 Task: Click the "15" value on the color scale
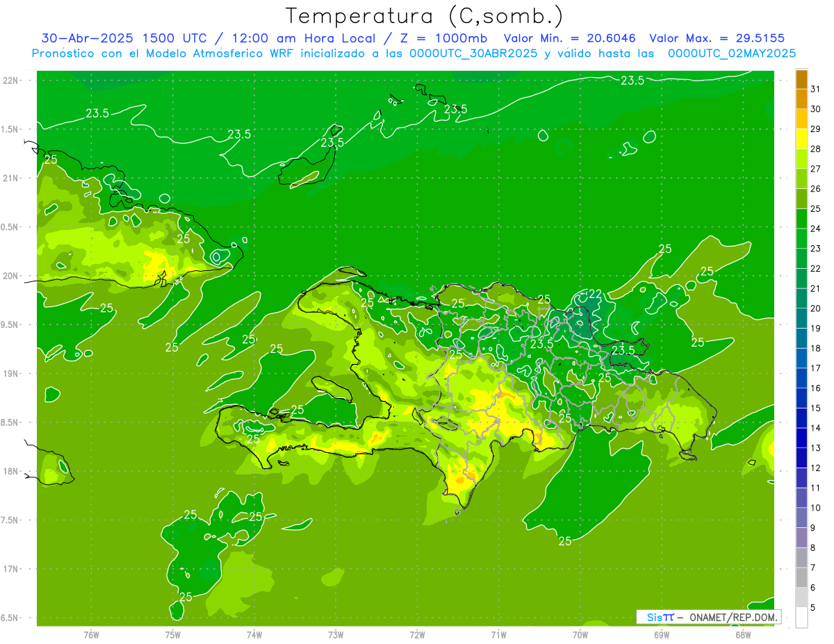tap(816, 408)
